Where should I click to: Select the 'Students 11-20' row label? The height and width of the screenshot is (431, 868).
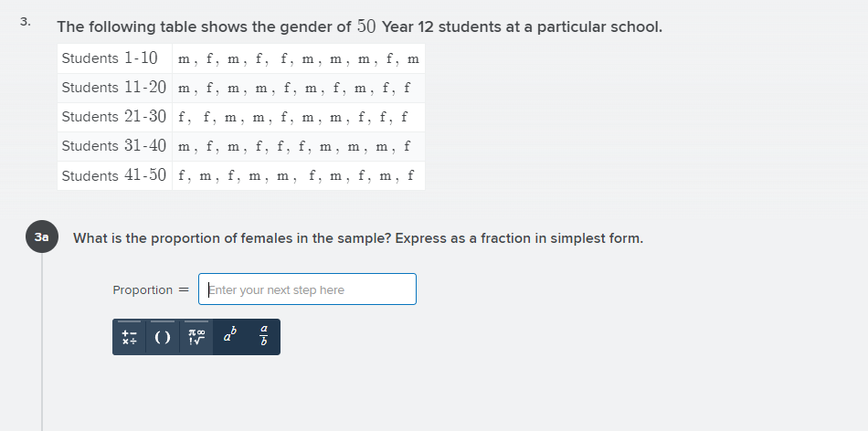(x=114, y=88)
